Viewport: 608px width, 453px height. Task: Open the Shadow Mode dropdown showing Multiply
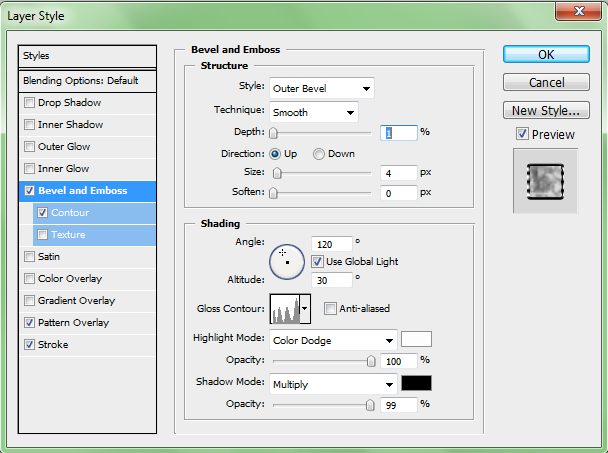click(x=333, y=384)
